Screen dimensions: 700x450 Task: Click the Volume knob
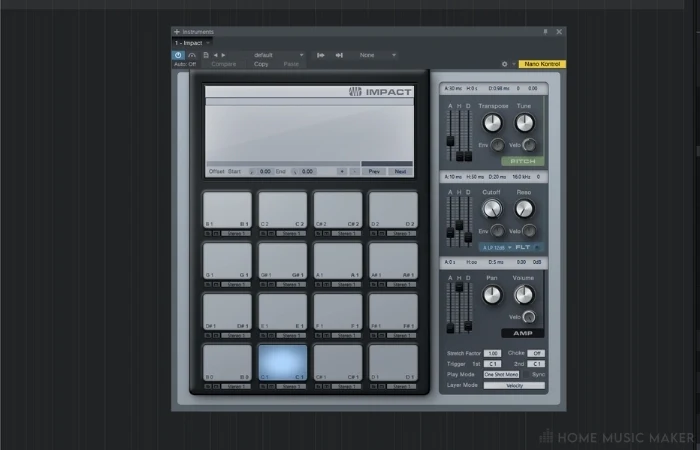click(524, 295)
